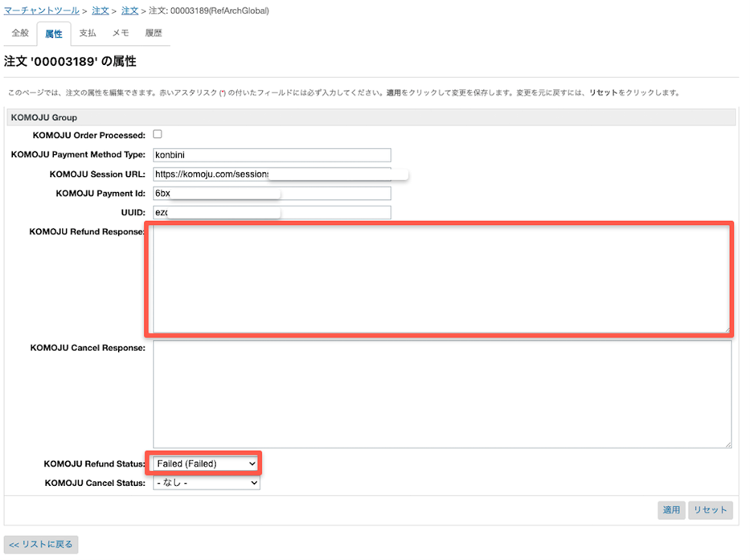Screen dimensions: 750x560
Task: Click into the KOMOJU Payment Id field
Action: tap(272, 194)
